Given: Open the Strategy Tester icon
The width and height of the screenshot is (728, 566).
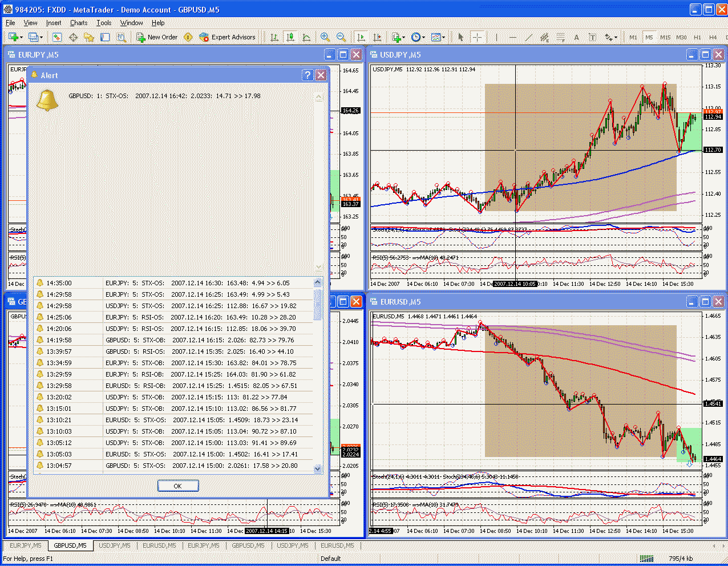Looking at the screenshot, I should pos(121,37).
